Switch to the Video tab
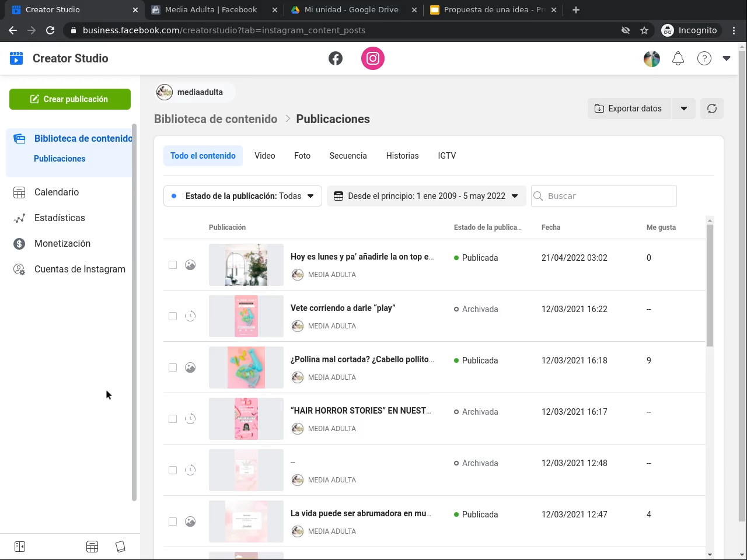The height and width of the screenshot is (560, 747). point(265,156)
